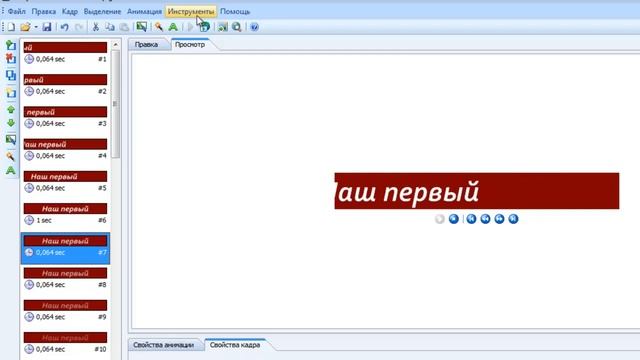Cut the selection with scissors icon
Image resolution: width=640 pixels, height=360 pixels.
[96, 27]
